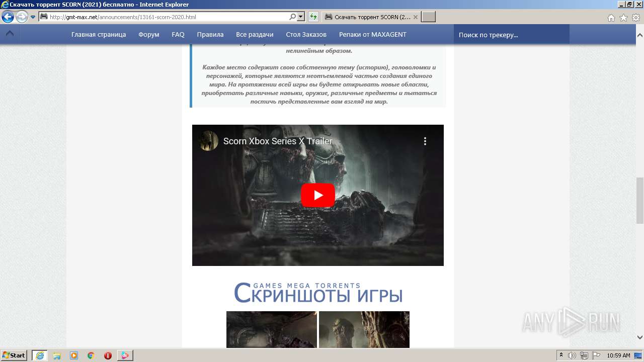Click the scrollbar down arrow
This screenshot has width=644, height=362.
[x=639, y=337]
